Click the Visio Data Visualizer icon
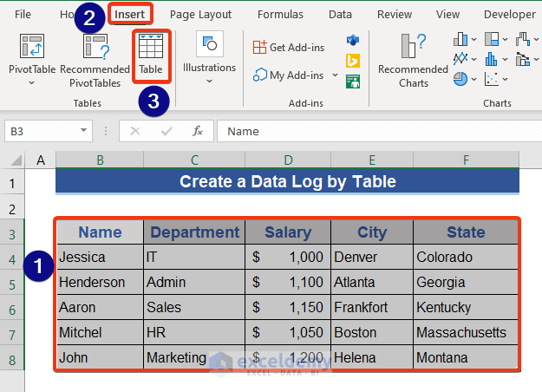The image size is (542, 392). [x=353, y=41]
